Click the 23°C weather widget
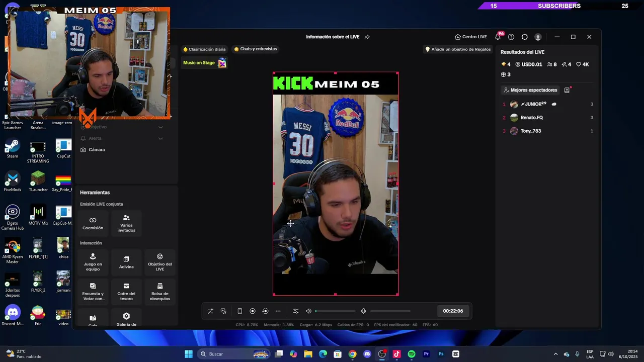 [24, 354]
